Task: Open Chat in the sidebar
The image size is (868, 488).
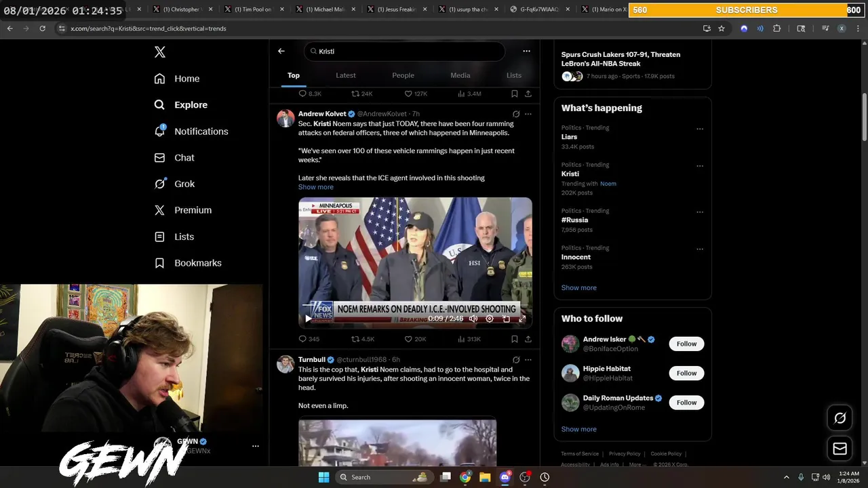Action: click(174, 158)
